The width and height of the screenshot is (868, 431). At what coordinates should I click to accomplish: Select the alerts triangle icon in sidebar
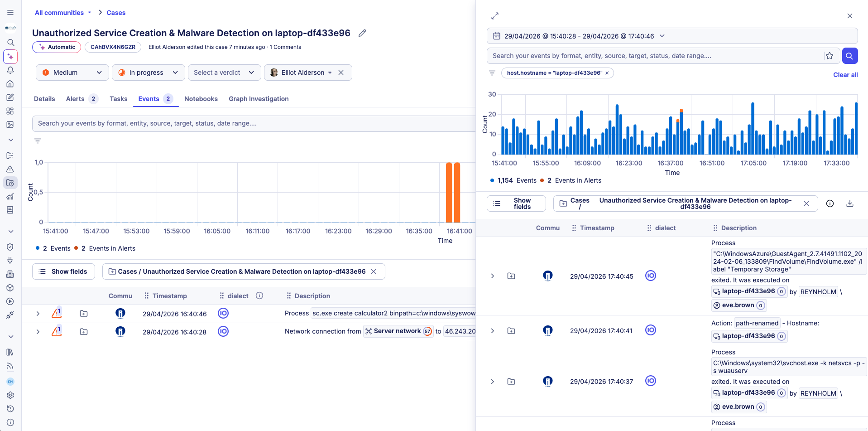click(10, 169)
